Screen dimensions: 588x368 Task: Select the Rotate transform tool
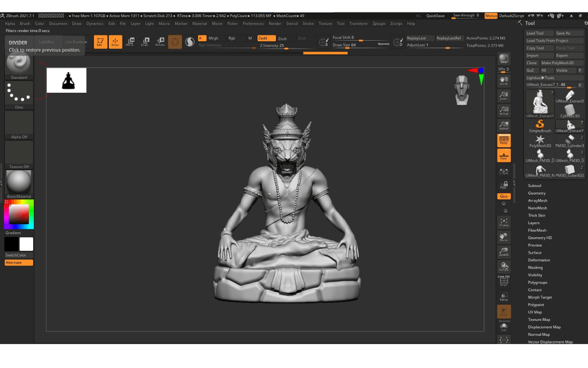[x=160, y=42]
